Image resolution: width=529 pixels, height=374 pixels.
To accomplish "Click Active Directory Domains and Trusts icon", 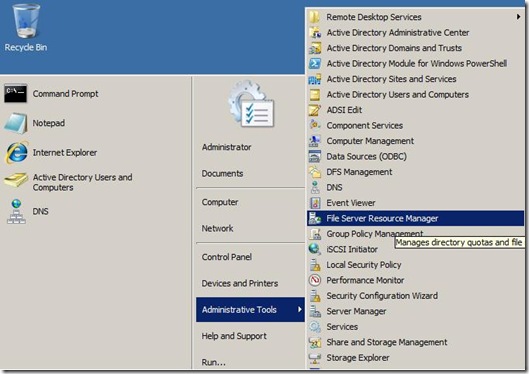I will click(315, 48).
